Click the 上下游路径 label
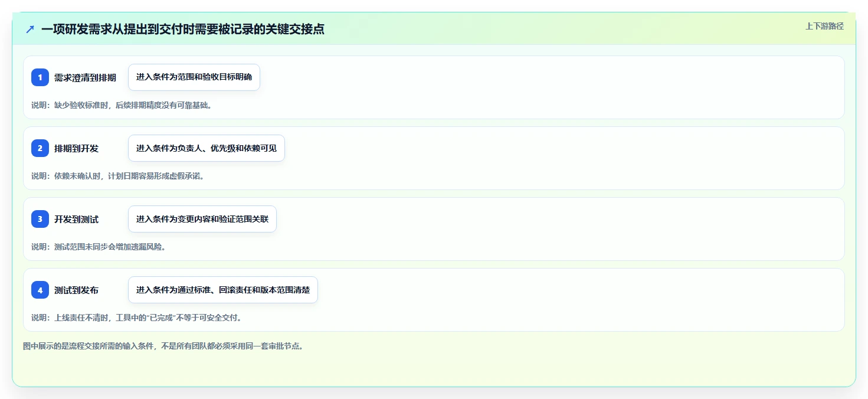 pos(824,26)
